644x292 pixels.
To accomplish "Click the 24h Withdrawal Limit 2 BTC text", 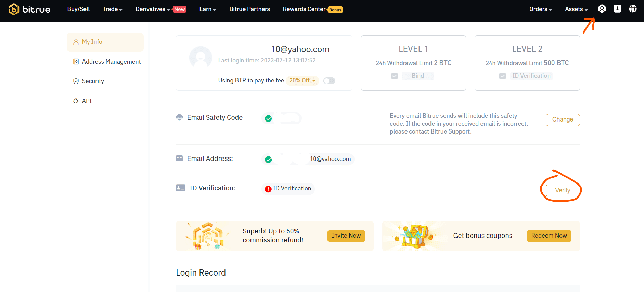I will click(x=413, y=63).
